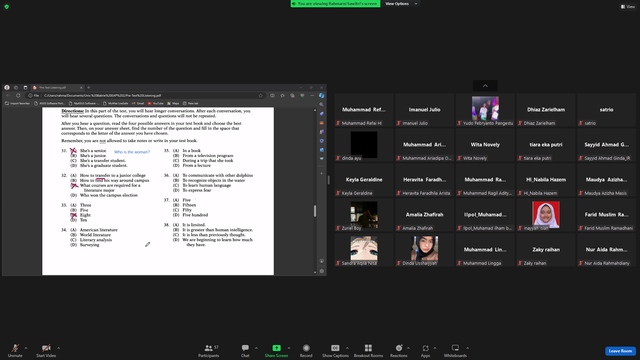Select the Pre-Test Listening.pdf browser tab
640x360 pixels.
[x=57, y=87]
